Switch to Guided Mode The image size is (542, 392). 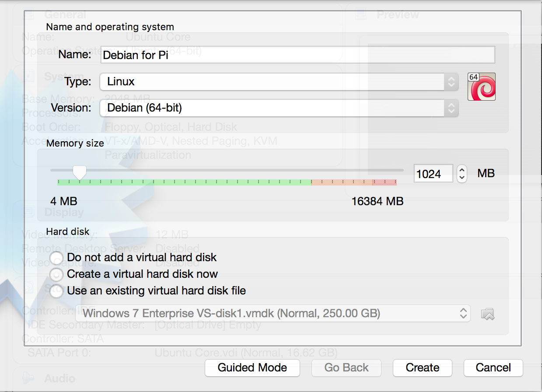(252, 368)
